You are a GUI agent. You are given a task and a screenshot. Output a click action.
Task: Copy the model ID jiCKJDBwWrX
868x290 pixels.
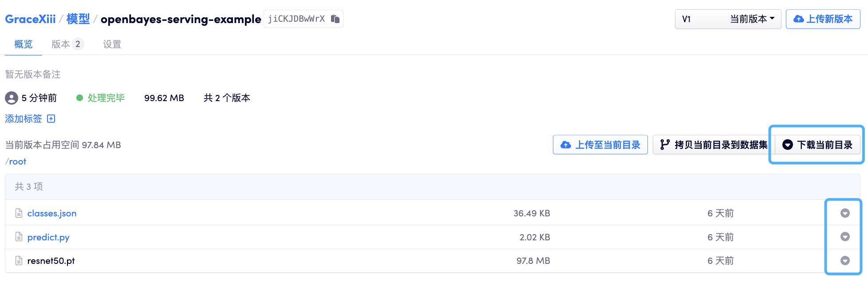point(335,19)
